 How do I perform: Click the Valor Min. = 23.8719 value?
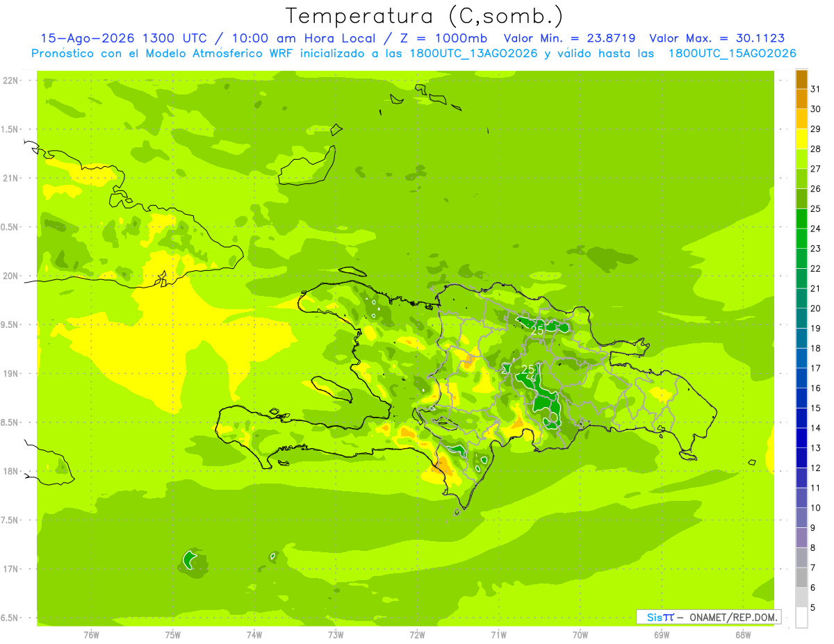click(570, 39)
